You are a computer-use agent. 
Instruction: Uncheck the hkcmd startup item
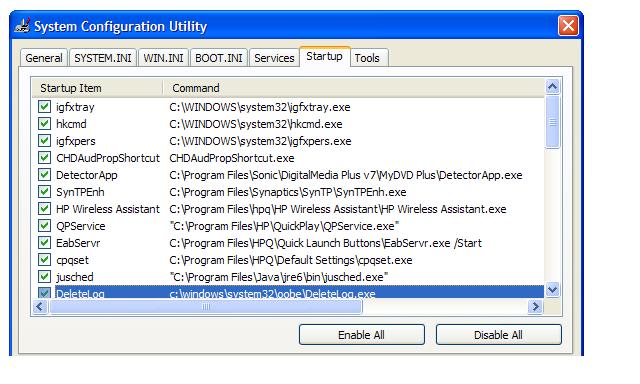pos(44,124)
